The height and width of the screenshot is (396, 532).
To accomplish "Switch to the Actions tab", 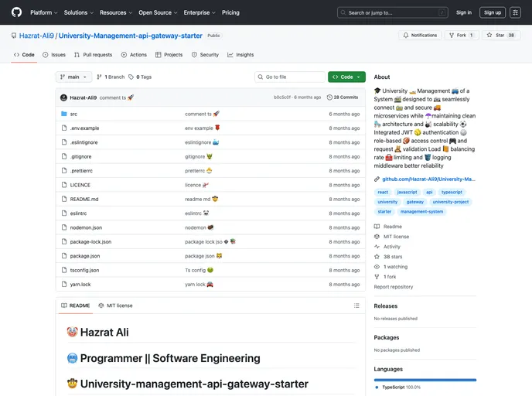I will (x=134, y=55).
